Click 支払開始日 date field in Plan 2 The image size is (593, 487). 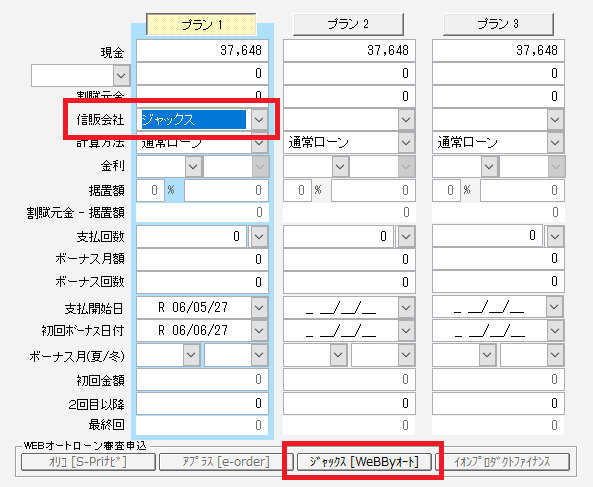pyautogui.click(x=341, y=307)
